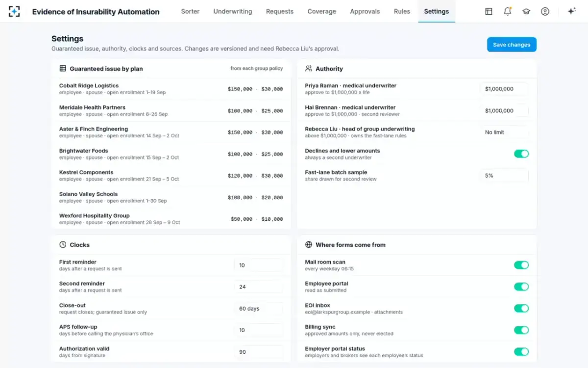
Task: Edit Hal Brennan's authority limit field
Action: 504,110
